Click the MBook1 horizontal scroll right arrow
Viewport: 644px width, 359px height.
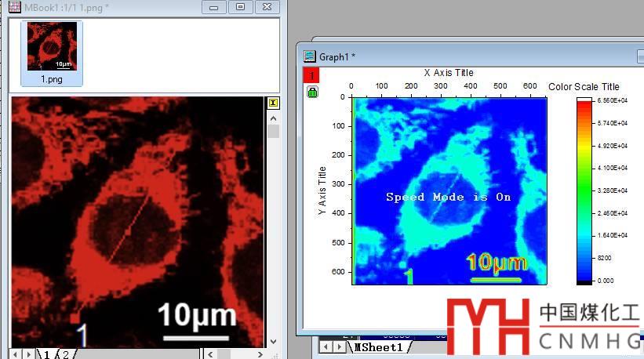click(260, 354)
